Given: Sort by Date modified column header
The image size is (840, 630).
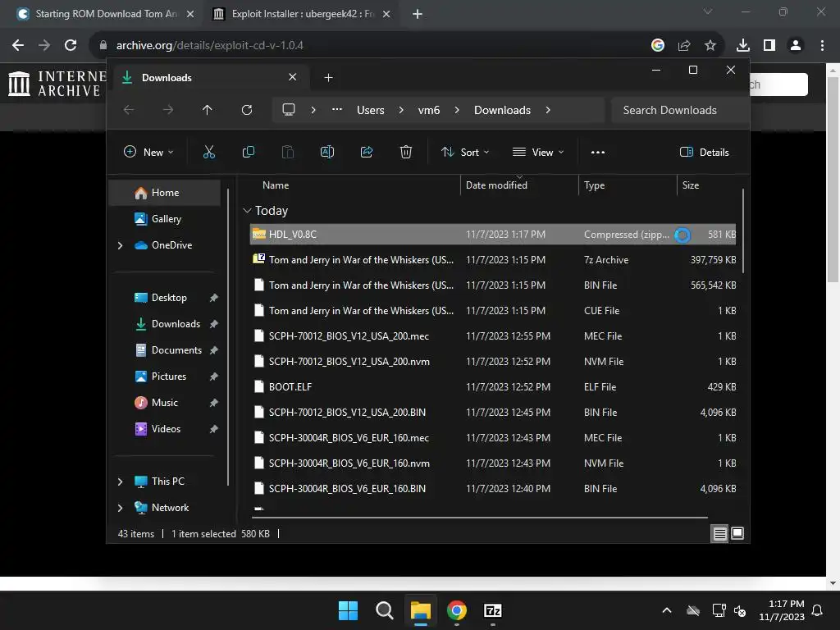Looking at the screenshot, I should coord(496,185).
